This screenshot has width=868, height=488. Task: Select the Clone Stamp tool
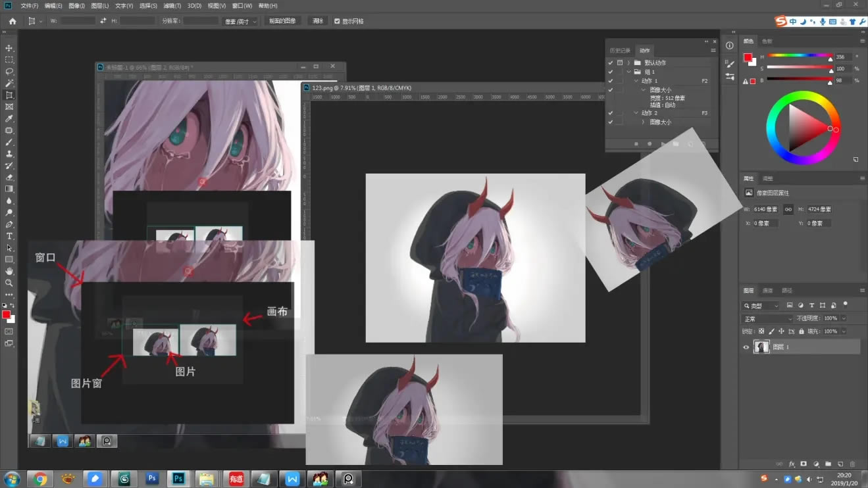pos(9,154)
